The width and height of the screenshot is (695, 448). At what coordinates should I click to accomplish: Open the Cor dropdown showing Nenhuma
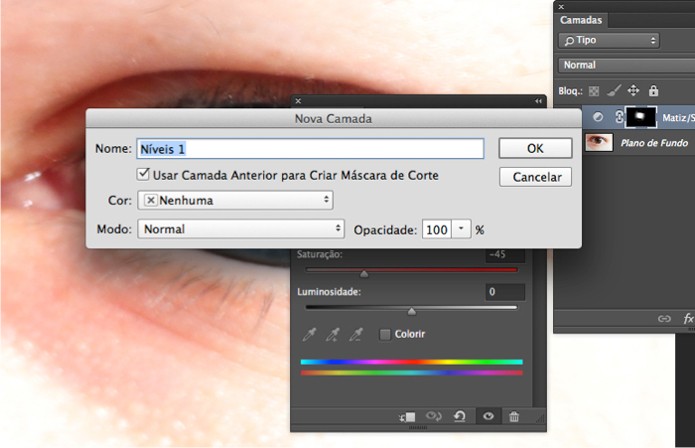pyautogui.click(x=235, y=200)
